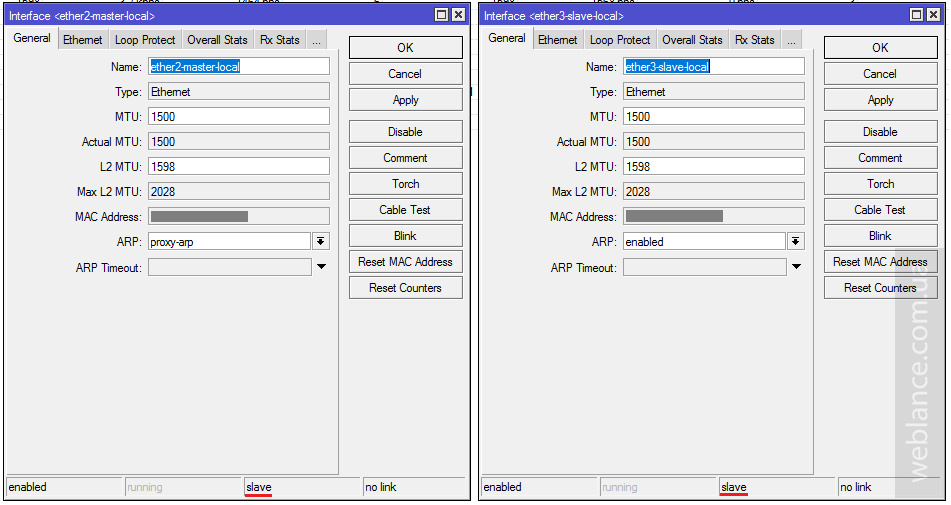Image resolution: width=951 pixels, height=505 pixels.
Task: Click Cable Test in ether2-master-local window
Action: click(405, 210)
